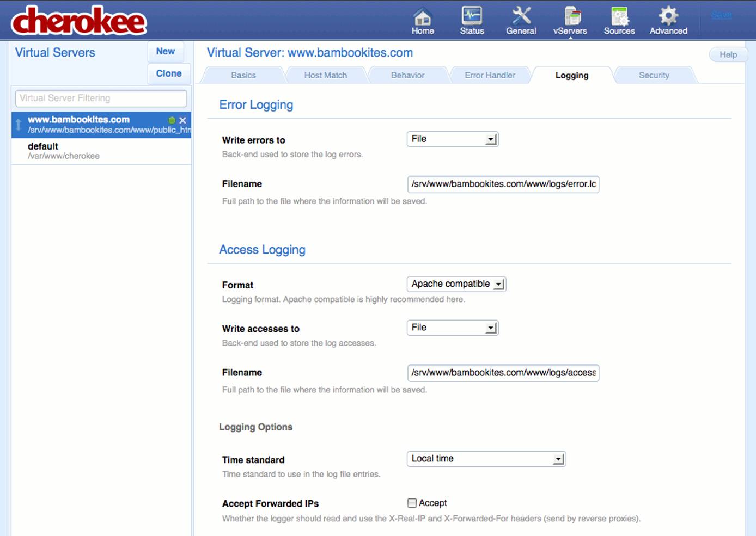Clone the selected virtual server

[168, 73]
